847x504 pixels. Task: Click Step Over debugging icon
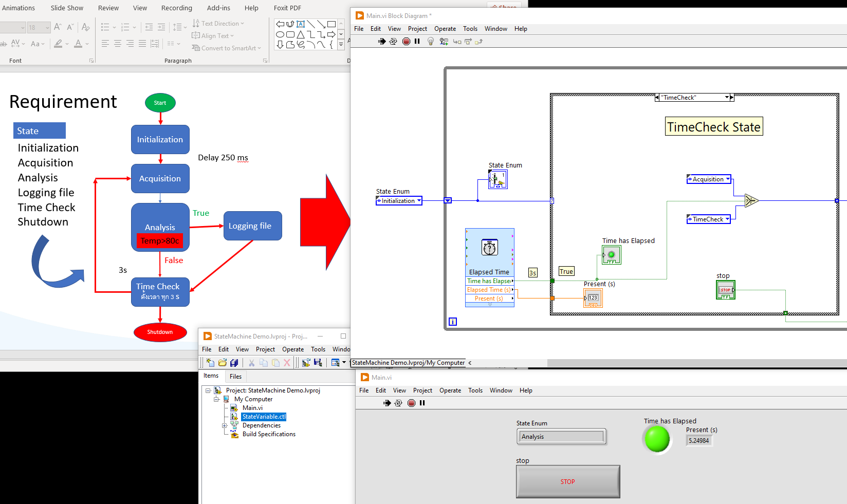pyautogui.click(x=468, y=42)
